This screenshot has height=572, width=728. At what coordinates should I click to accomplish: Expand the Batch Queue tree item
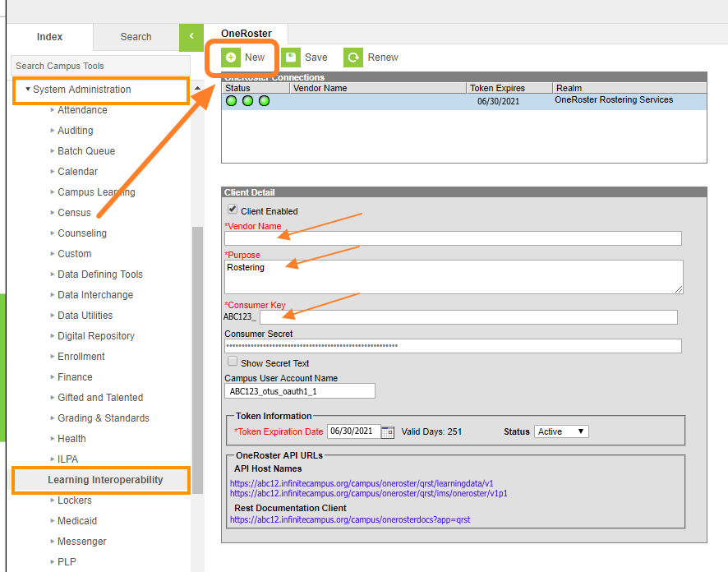[53, 151]
